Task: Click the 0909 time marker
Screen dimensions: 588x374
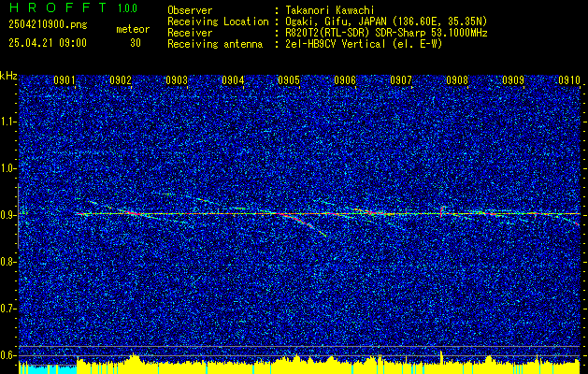Action: click(513, 79)
